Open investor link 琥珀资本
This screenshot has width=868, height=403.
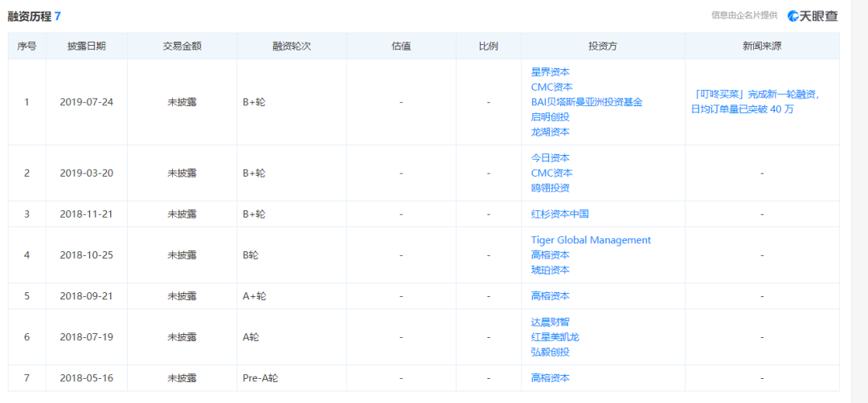(x=551, y=270)
